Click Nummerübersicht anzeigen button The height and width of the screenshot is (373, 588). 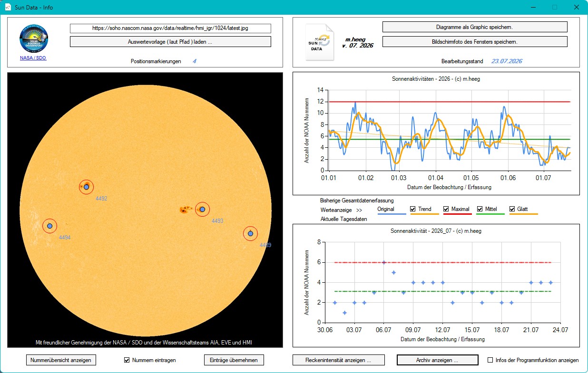(x=61, y=360)
